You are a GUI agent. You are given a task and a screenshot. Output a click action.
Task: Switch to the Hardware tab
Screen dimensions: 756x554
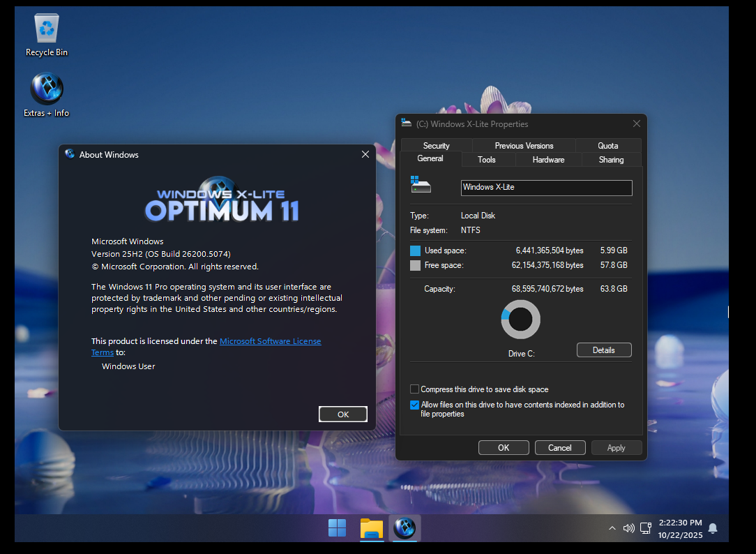click(548, 160)
